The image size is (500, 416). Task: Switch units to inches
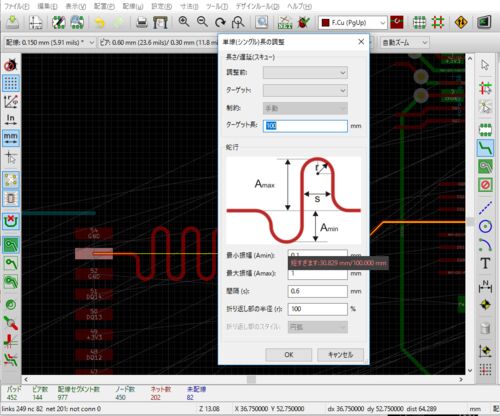coord(11,119)
